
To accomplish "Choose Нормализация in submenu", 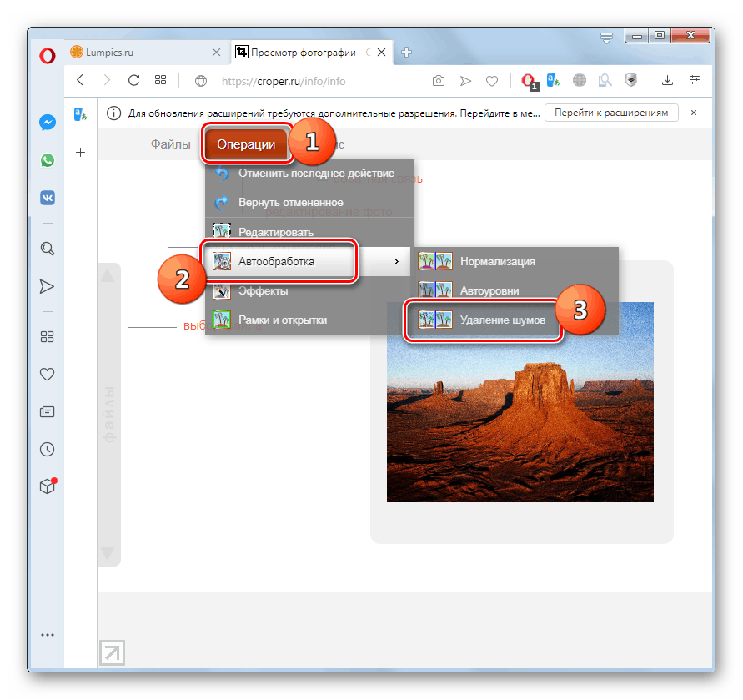I will 516,261.
